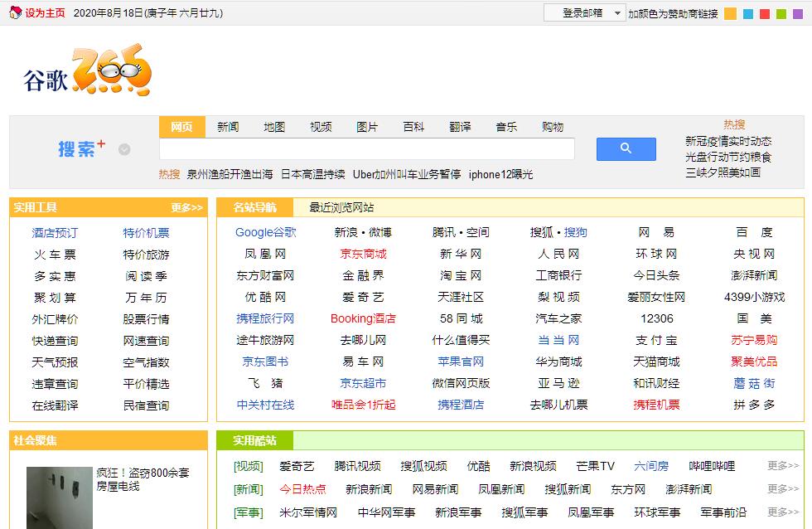Click the 谷歌 265 site logo

[88, 73]
